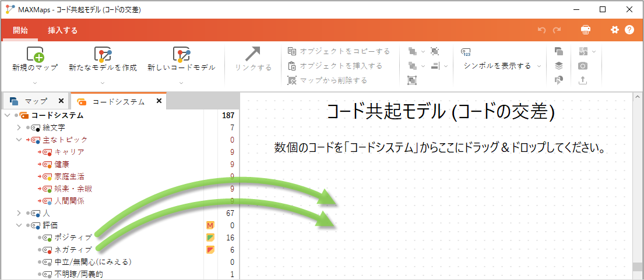This screenshot has height=280, width=644.
Task: Click the pinwheel layout icon
Action: 583,51
